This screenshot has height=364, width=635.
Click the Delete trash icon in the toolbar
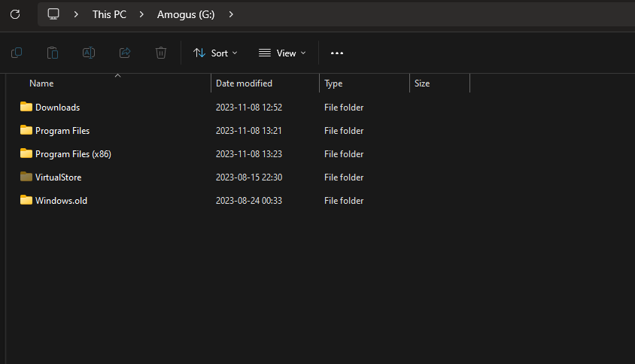(x=161, y=53)
